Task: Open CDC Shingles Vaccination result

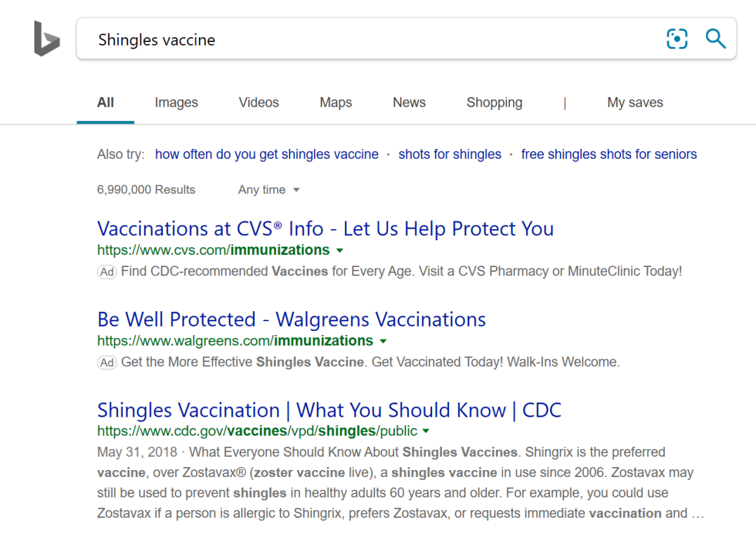Action: click(x=330, y=410)
